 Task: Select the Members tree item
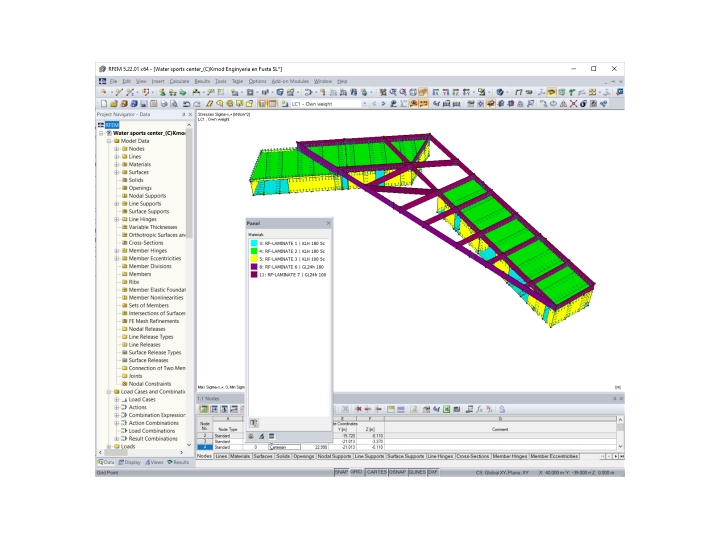[140, 274]
